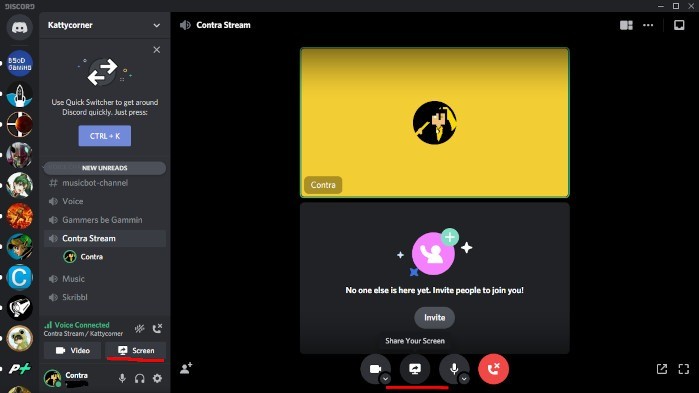Toggle noise suppression icon
Image resolution: width=699 pixels, height=393 pixels.
(x=140, y=329)
